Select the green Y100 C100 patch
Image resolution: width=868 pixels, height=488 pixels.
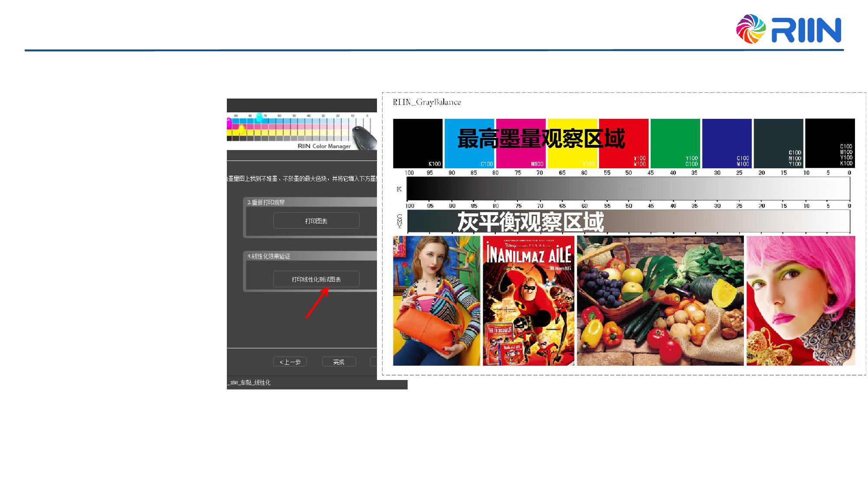pyautogui.click(x=675, y=143)
